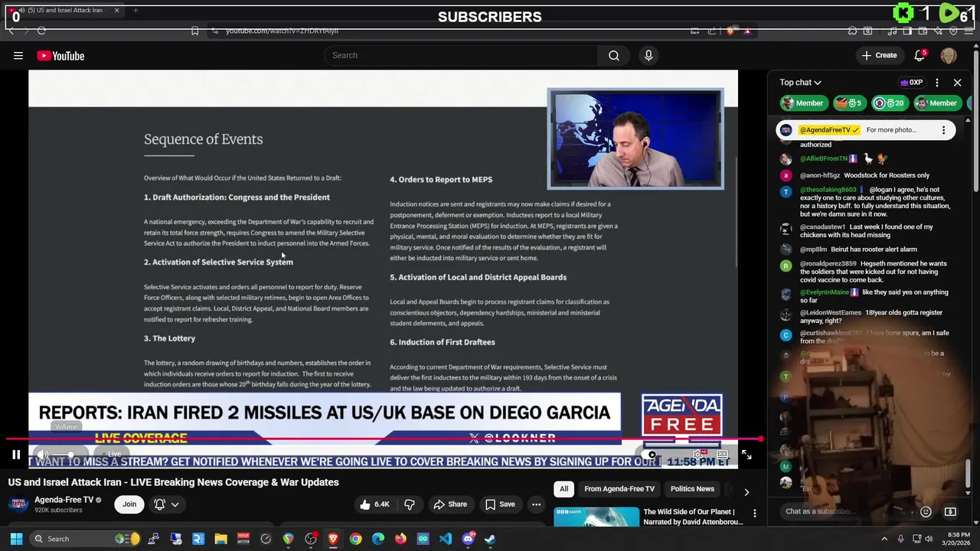The height and width of the screenshot is (551, 980).
Task: Open Visual Studio Code from taskbar
Action: pos(445,539)
